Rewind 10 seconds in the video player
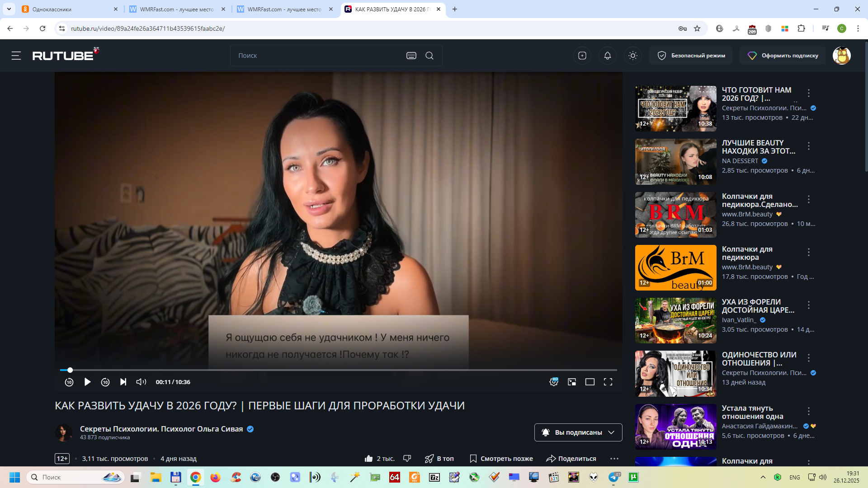 tap(69, 382)
